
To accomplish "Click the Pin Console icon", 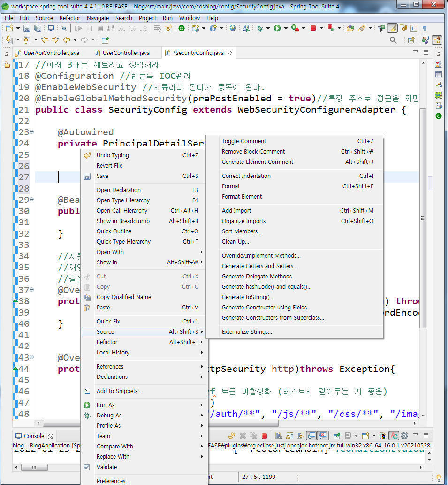I will [x=337, y=436].
